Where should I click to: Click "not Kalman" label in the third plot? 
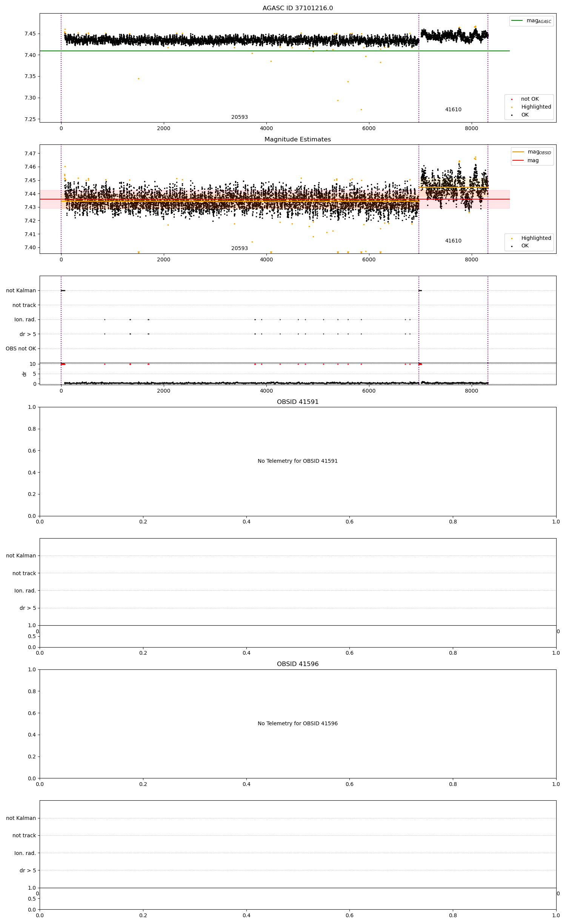pyautogui.click(x=21, y=291)
